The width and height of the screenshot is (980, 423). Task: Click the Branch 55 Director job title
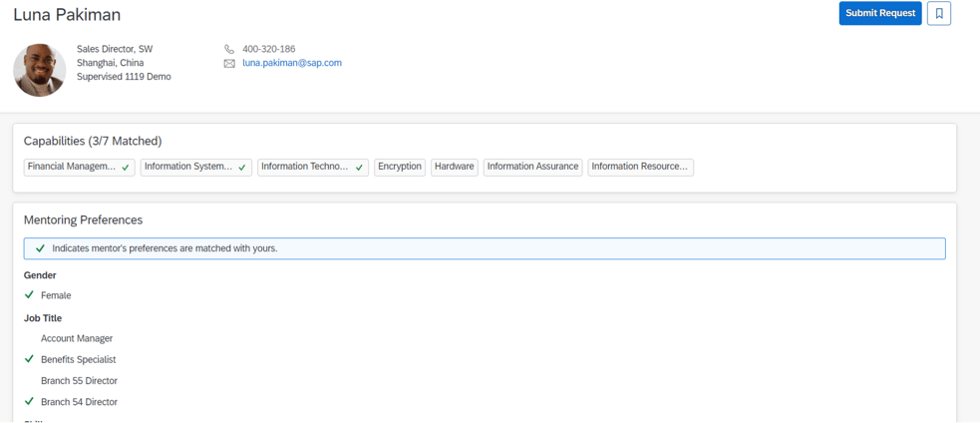(x=79, y=380)
